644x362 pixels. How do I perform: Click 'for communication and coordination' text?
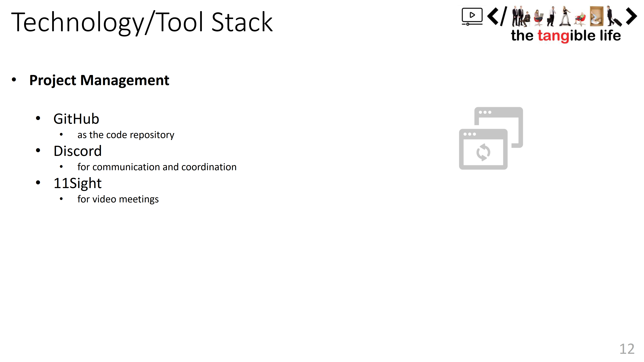tap(157, 167)
